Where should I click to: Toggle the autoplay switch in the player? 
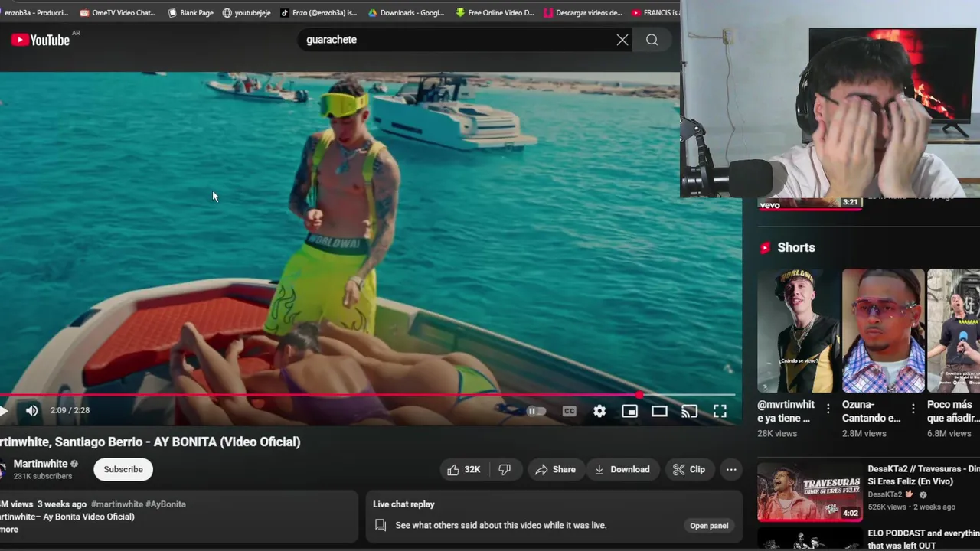tap(537, 411)
